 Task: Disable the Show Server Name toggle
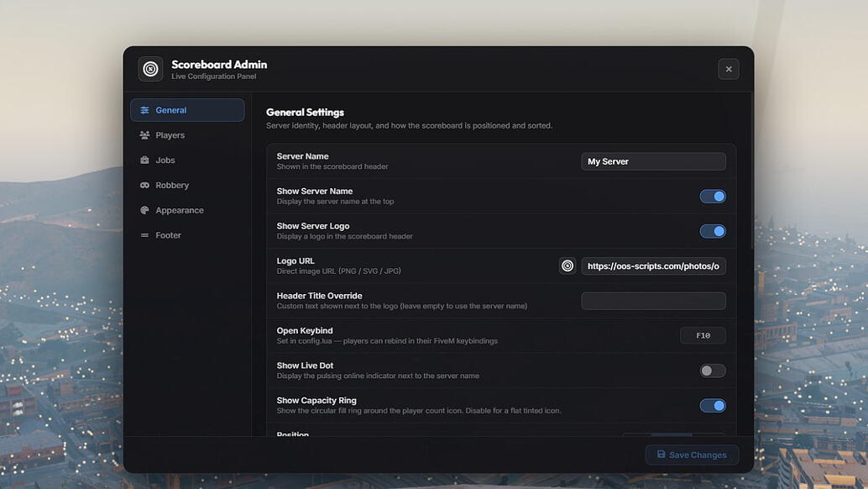coord(713,196)
